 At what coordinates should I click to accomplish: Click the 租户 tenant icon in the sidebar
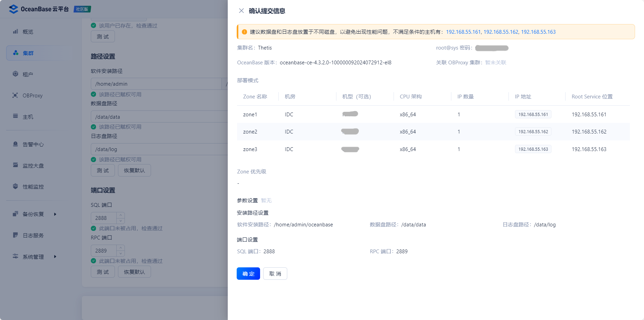click(x=15, y=74)
